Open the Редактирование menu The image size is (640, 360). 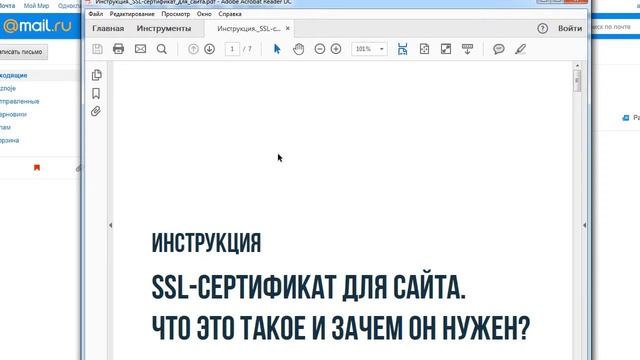pos(132,14)
